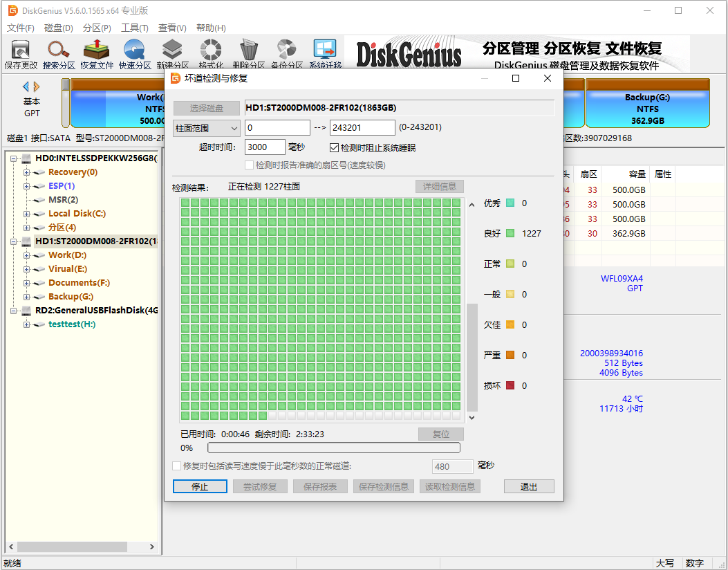
Task: Toggle report accurate sector number checkbox
Action: 249,165
